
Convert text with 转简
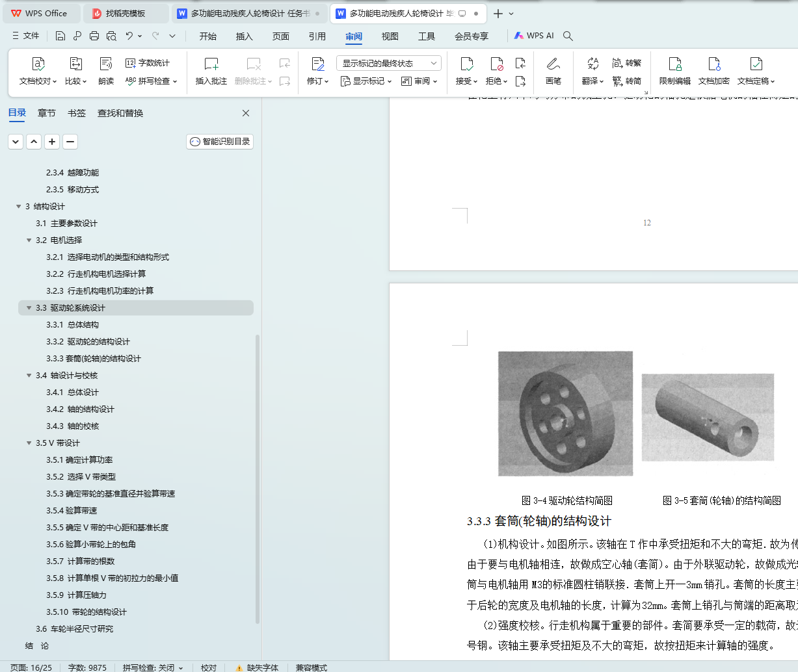pos(627,81)
